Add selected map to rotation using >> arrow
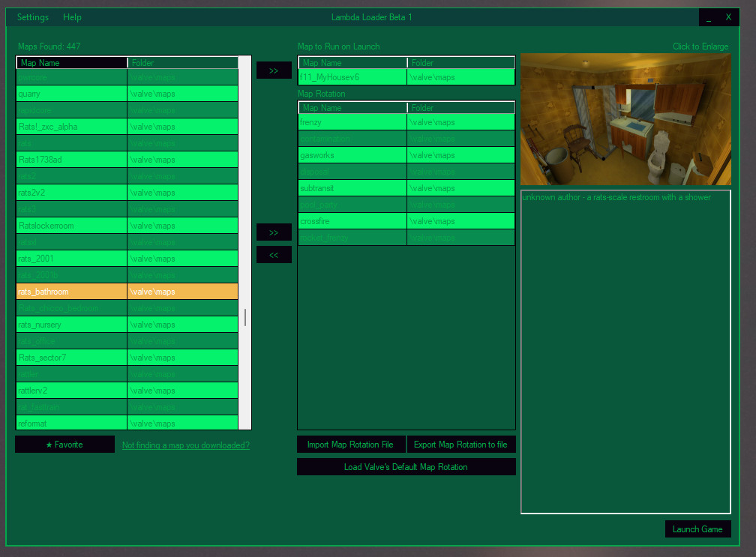The width and height of the screenshot is (756, 557). 274,232
